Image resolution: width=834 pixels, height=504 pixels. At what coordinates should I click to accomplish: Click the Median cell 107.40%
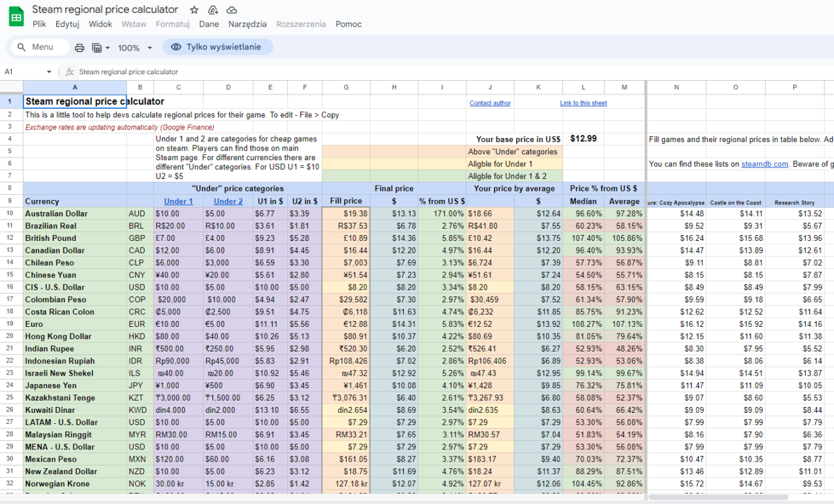[583, 238]
